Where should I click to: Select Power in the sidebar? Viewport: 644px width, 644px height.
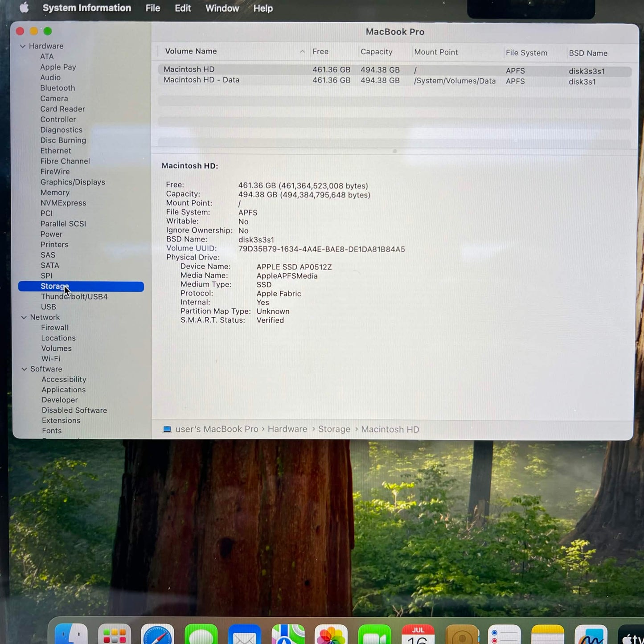coord(51,234)
